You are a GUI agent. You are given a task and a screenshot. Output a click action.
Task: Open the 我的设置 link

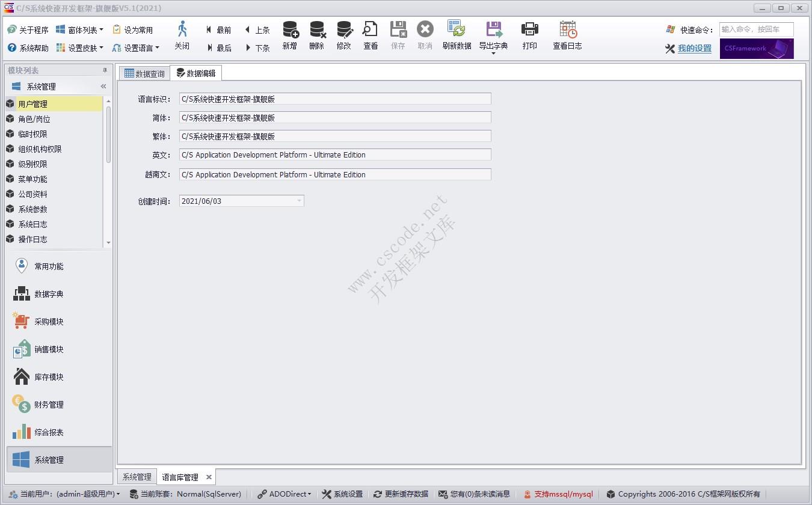(x=694, y=48)
